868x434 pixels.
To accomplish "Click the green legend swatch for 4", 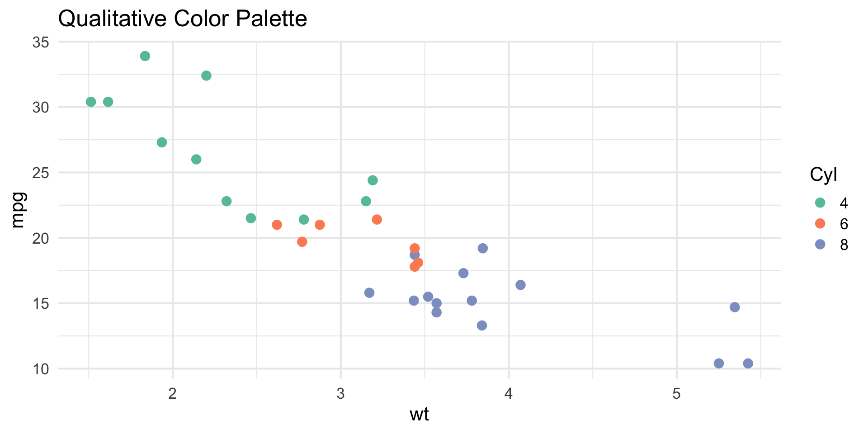I will (820, 203).
